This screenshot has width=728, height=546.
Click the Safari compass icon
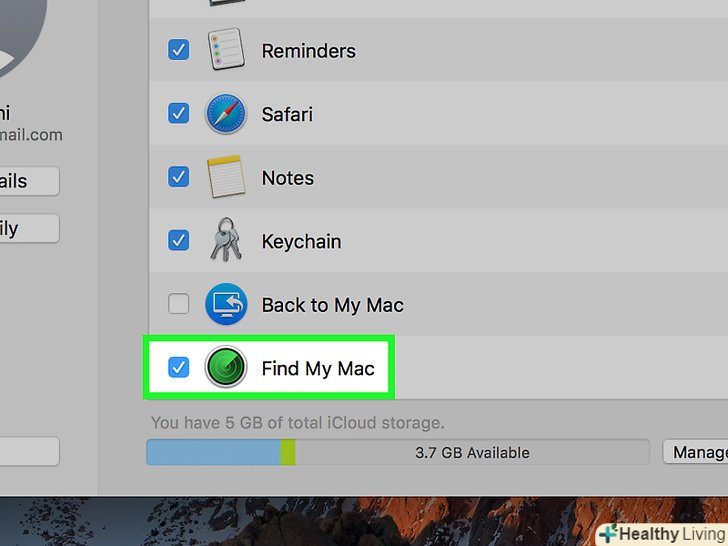coord(226,114)
